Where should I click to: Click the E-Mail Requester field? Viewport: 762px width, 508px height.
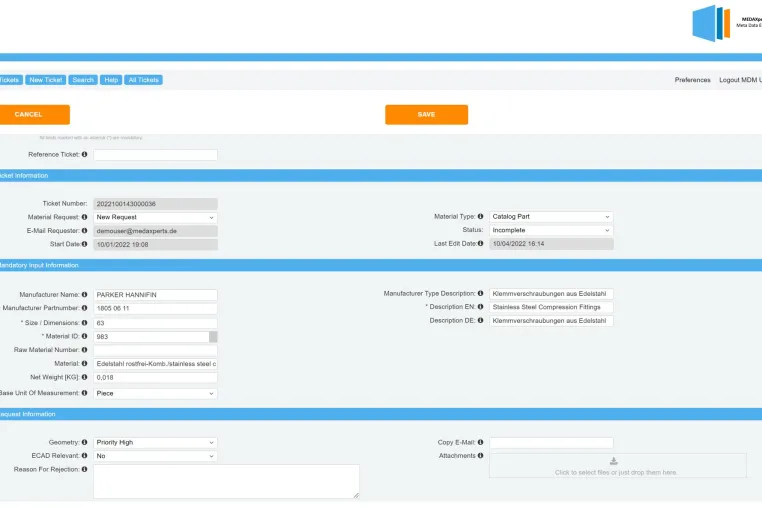point(156,231)
